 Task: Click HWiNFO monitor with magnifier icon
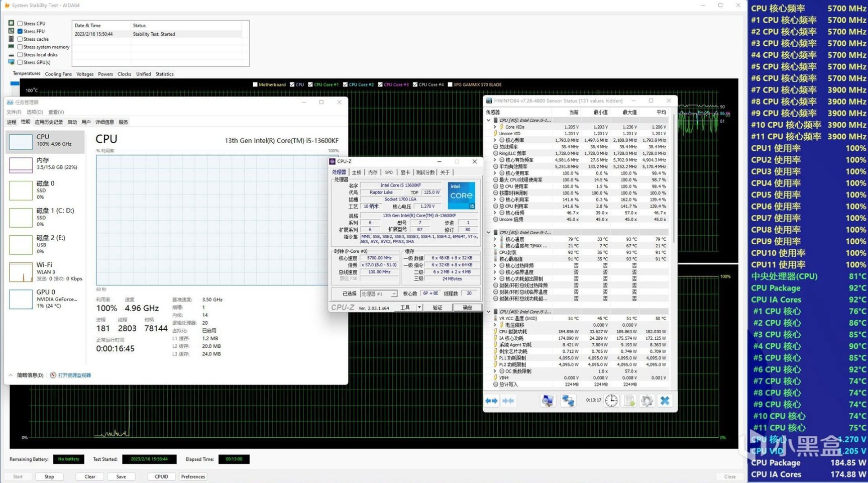(x=548, y=401)
